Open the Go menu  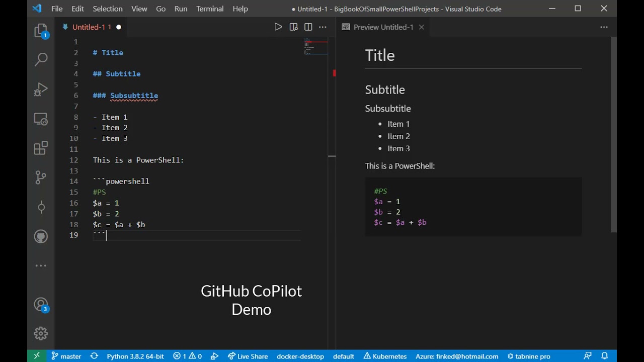pyautogui.click(x=161, y=9)
